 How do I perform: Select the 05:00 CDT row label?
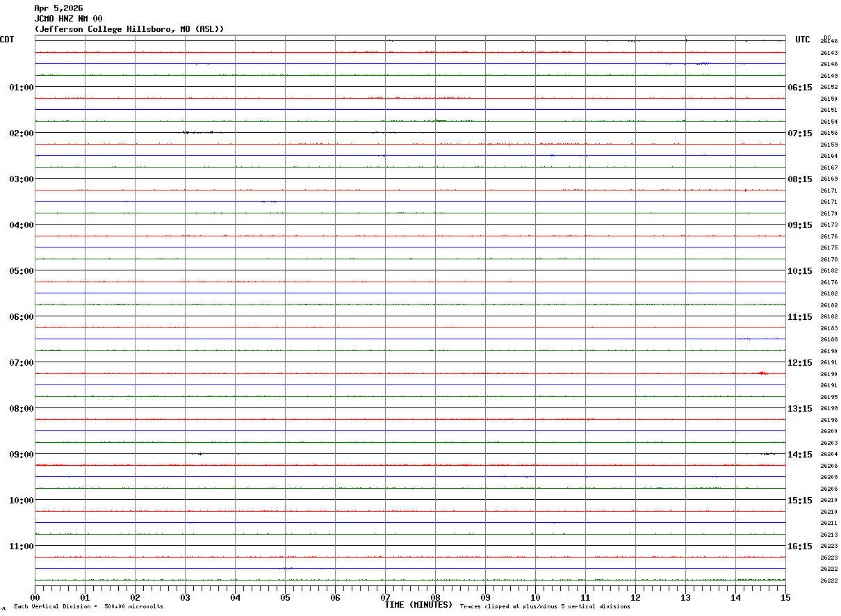click(x=21, y=270)
